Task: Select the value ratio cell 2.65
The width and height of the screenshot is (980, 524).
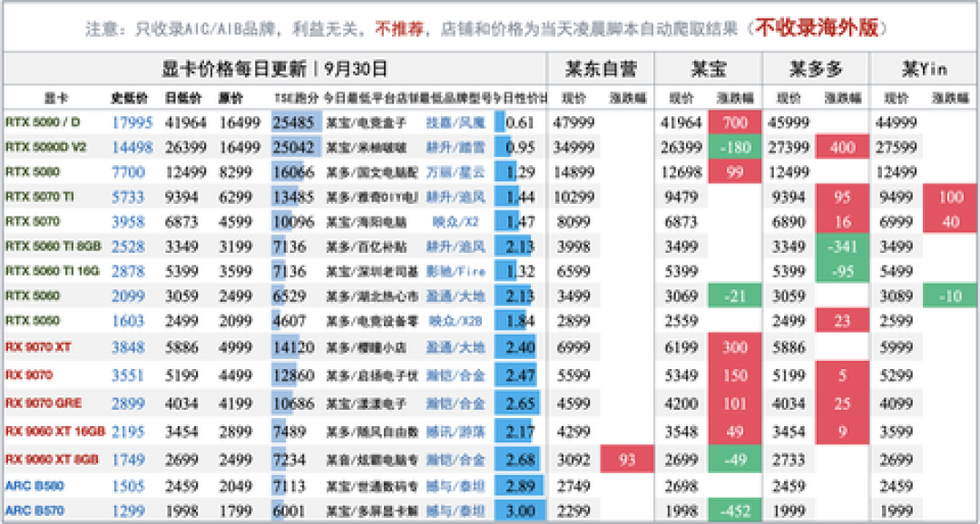Action: pos(519,403)
